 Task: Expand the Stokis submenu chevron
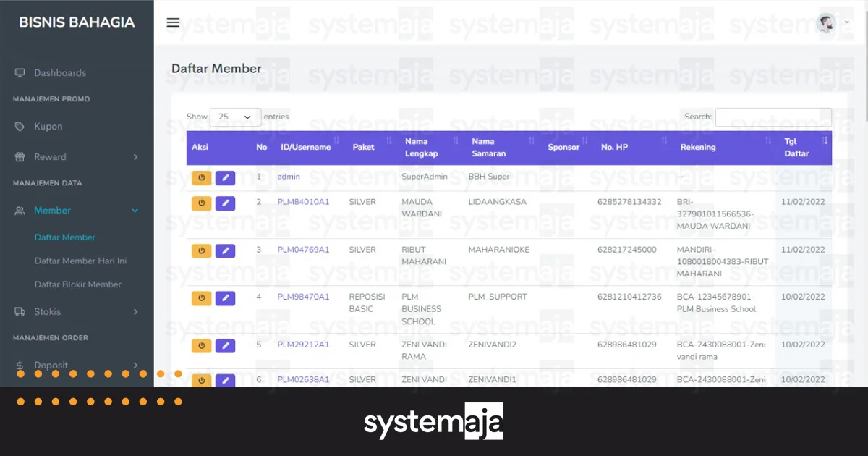135,312
